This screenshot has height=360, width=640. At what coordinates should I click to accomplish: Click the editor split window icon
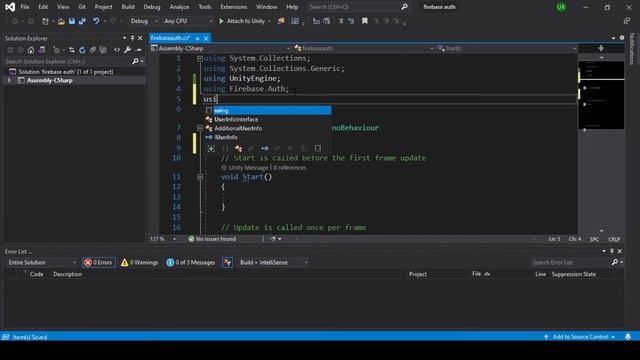coord(601,49)
